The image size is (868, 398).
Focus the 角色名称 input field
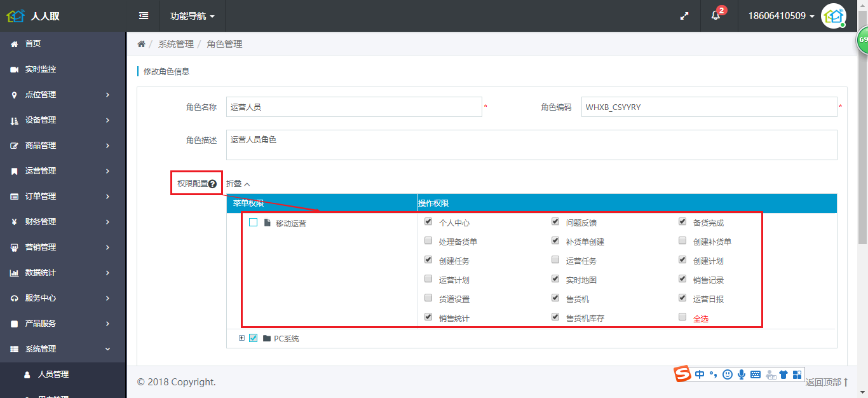[x=354, y=107]
